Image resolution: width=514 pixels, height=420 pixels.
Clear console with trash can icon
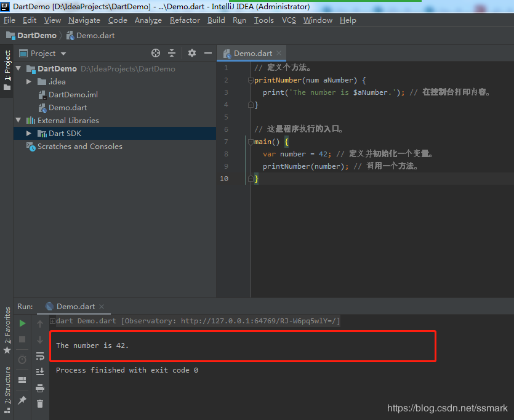click(40, 403)
